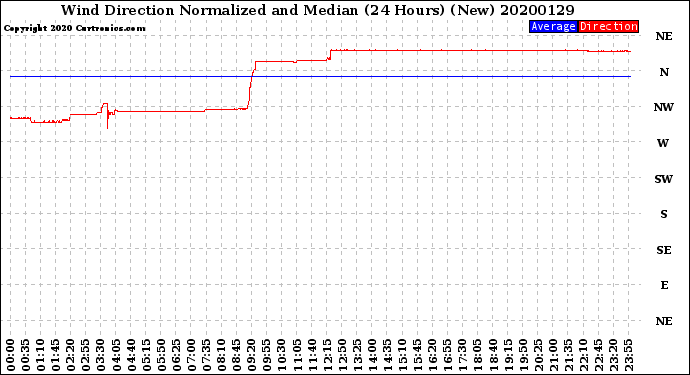Click the SW axis label
690x375 pixels.
[x=664, y=179]
